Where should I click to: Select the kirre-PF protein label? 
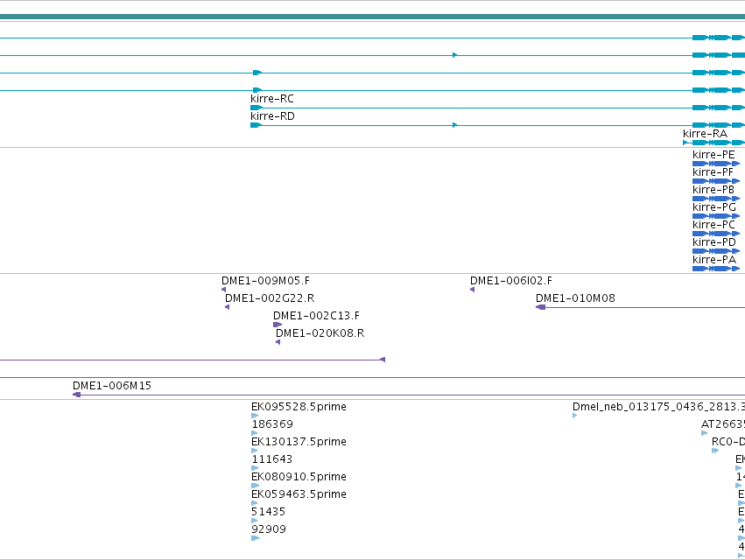713,172
